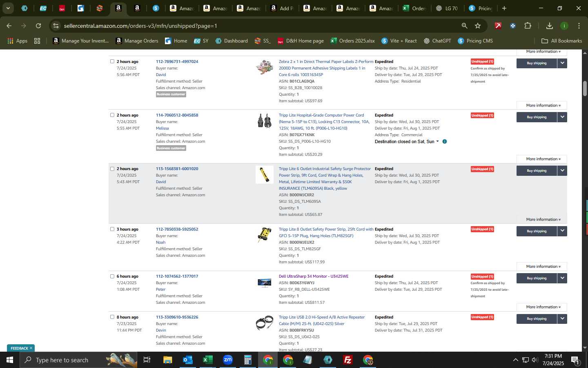The width and height of the screenshot is (588, 368).
Task: Open D&H Home page bookmark
Action: point(301,41)
